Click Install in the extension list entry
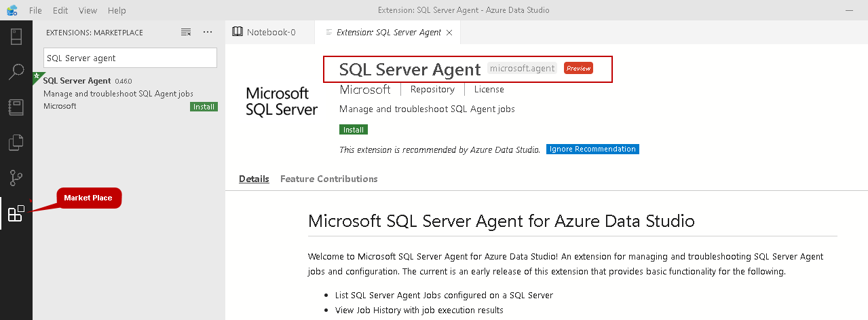This screenshot has height=320, width=868. (204, 107)
